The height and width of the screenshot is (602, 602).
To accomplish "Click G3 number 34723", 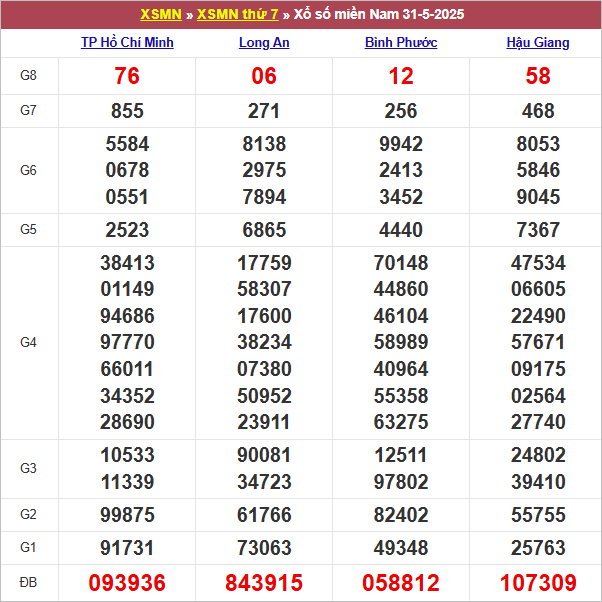I will coord(264,482).
